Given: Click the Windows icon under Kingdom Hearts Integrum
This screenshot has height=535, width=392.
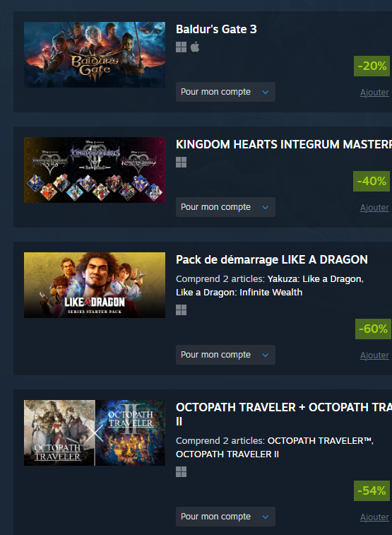Looking at the screenshot, I should pyautogui.click(x=181, y=163).
